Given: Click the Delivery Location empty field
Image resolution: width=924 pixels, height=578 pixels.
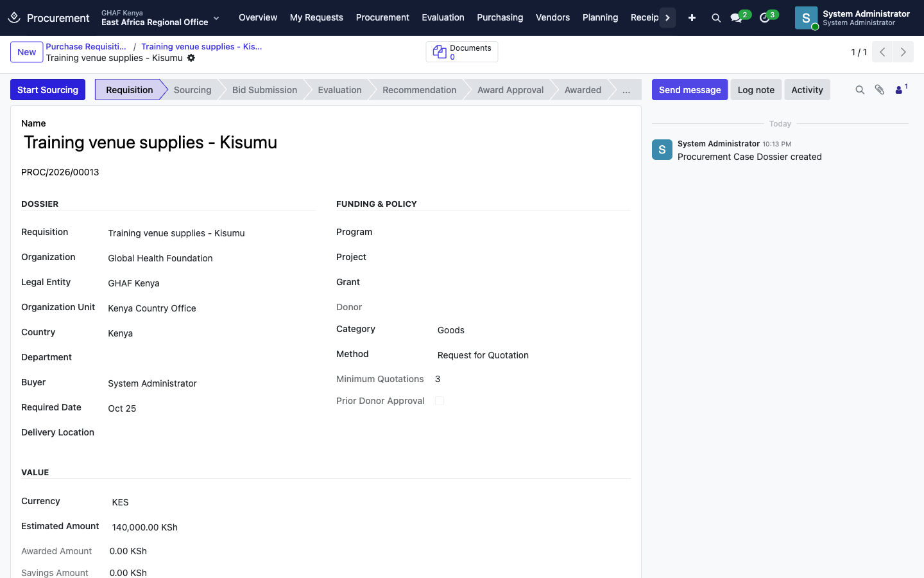Looking at the screenshot, I should tap(211, 433).
